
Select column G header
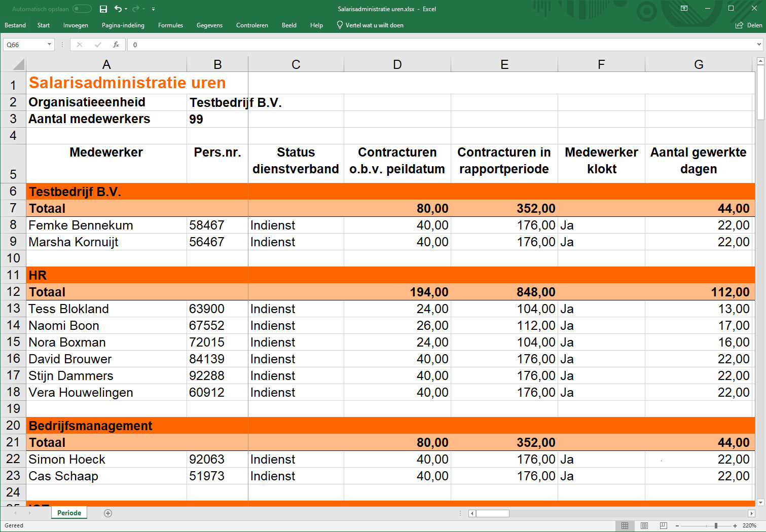coord(699,64)
